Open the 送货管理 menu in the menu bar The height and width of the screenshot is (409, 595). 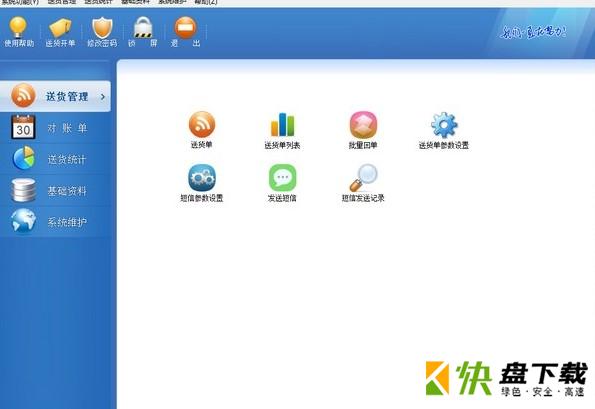pyautogui.click(x=61, y=2)
